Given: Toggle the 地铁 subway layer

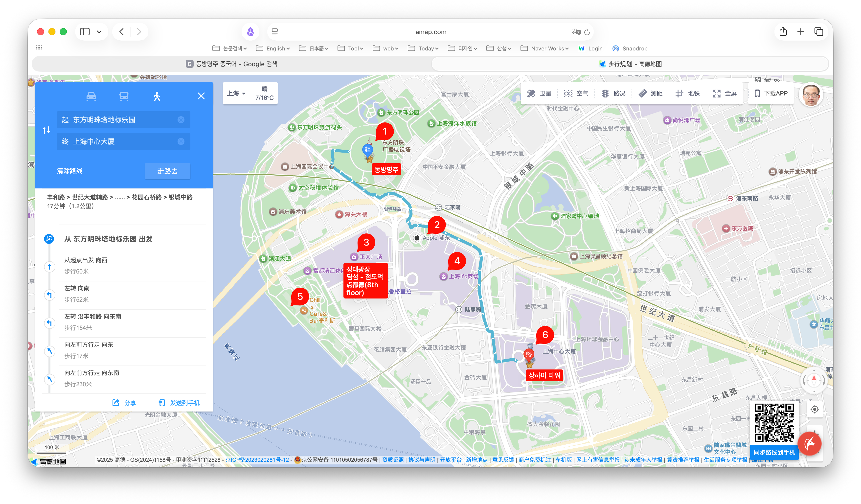Looking at the screenshot, I should 687,93.
